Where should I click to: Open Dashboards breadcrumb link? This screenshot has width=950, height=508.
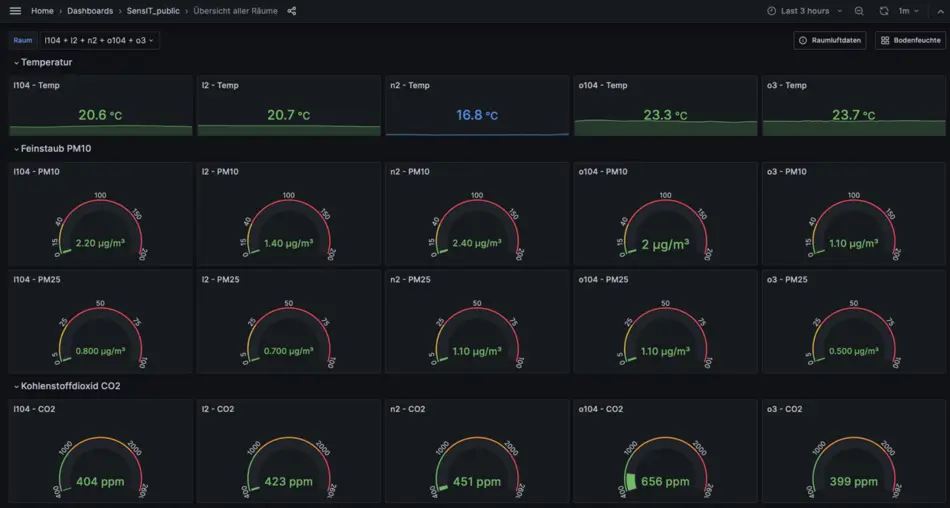click(90, 11)
